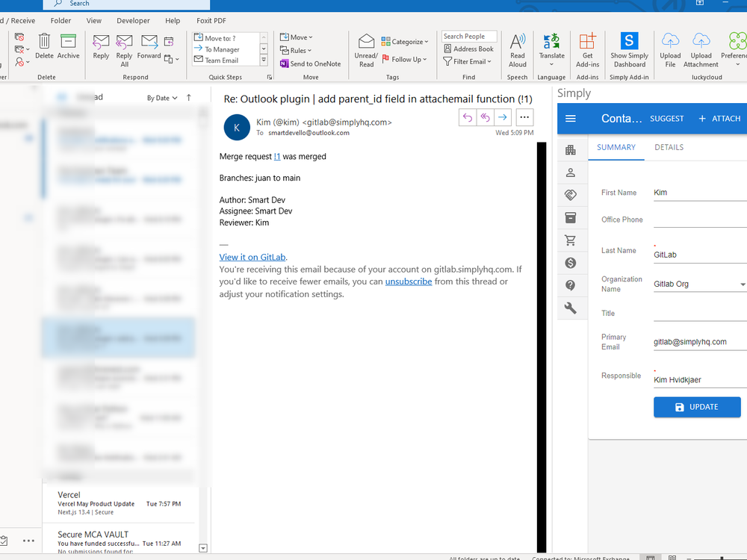Click the Archive button in ribbon

69,46
